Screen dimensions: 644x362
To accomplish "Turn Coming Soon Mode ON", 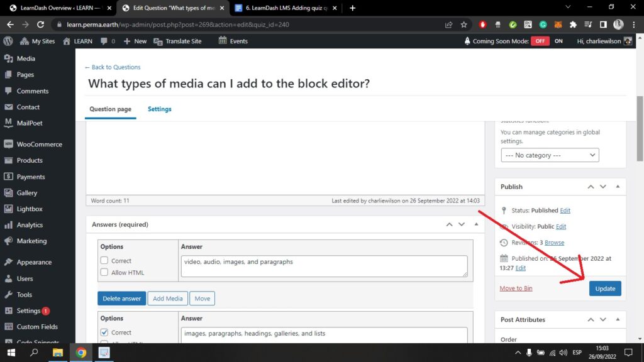I will point(558,41).
